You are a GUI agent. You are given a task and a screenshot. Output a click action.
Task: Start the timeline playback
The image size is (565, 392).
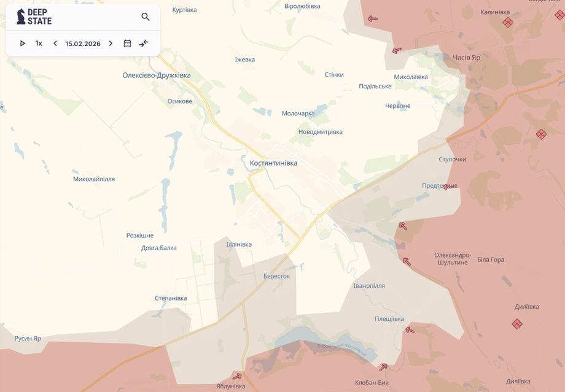23,44
